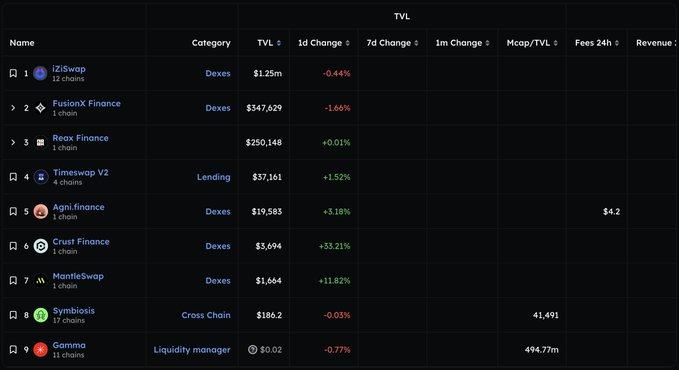Sort by the TVL column arrows
The image size is (679, 370).
pyautogui.click(x=279, y=43)
